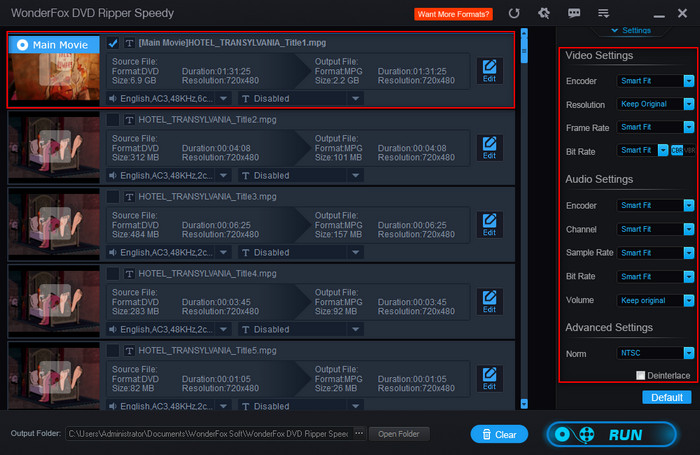The image size is (700, 455).
Task: Enable the Deinterlace checkbox
Action: click(641, 376)
